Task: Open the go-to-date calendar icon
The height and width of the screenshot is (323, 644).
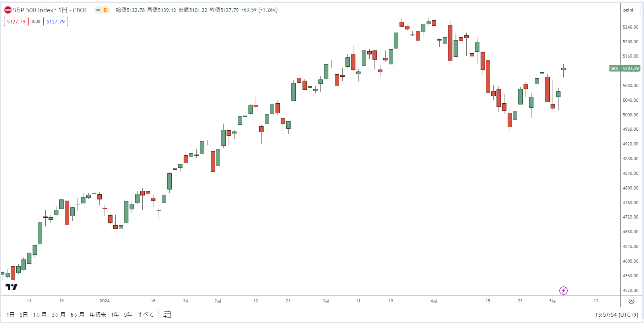Action: point(167,315)
